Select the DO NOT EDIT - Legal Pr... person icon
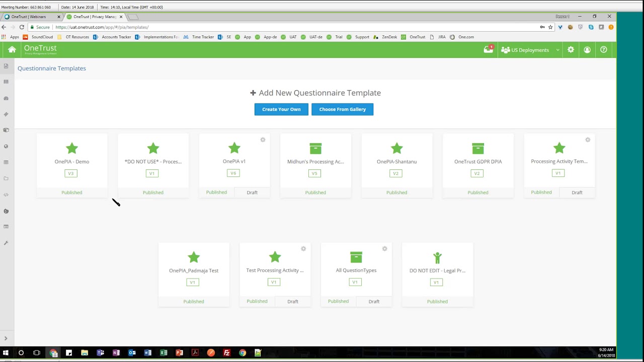Viewport: 644px width, 362px height. click(437, 257)
